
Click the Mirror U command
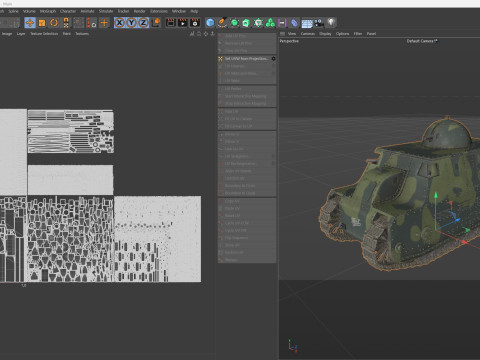pos(247,134)
